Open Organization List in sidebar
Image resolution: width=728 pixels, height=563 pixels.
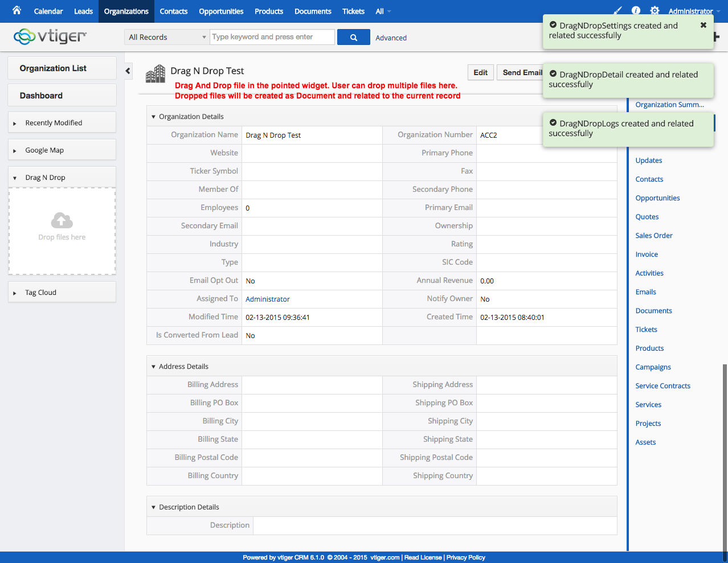coord(62,68)
